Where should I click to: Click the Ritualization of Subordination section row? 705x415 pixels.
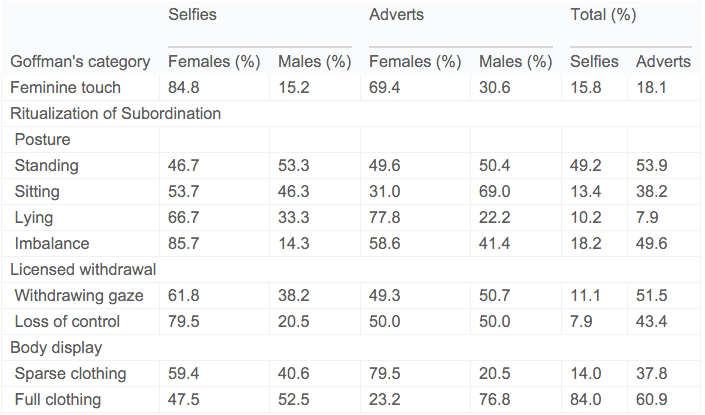115,114
